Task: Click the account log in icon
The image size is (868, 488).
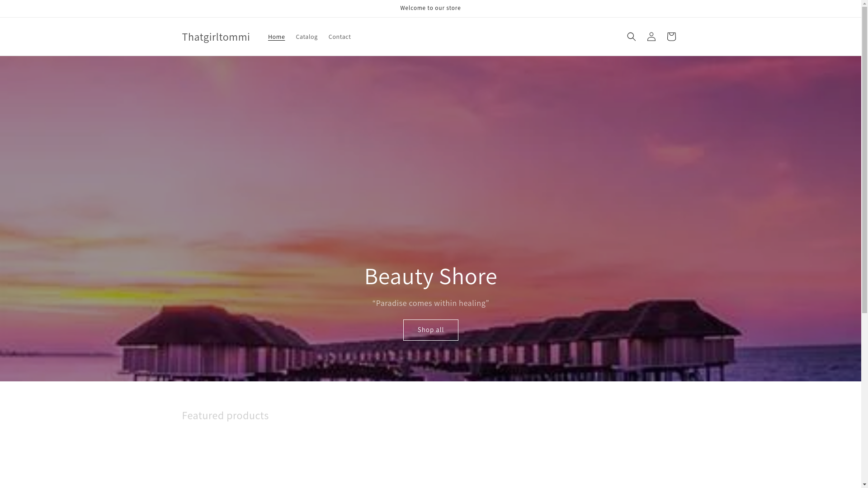Action: click(x=651, y=37)
